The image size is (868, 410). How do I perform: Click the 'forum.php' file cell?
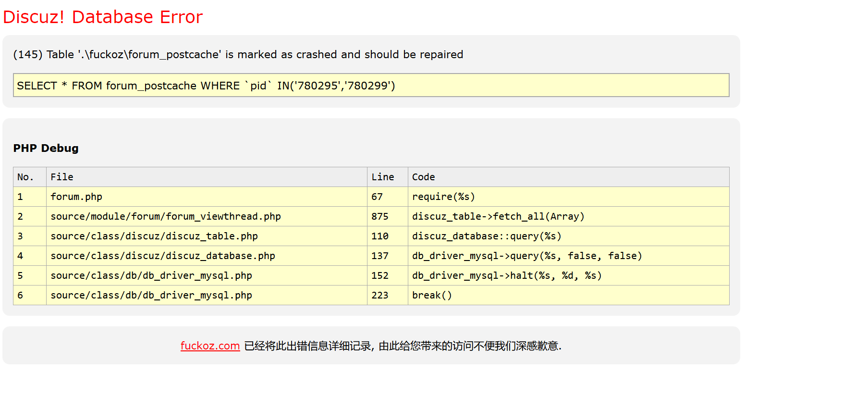click(x=207, y=197)
